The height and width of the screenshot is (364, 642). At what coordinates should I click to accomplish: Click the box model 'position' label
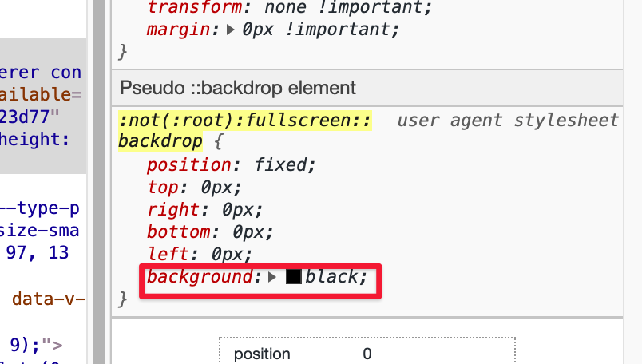click(x=262, y=354)
